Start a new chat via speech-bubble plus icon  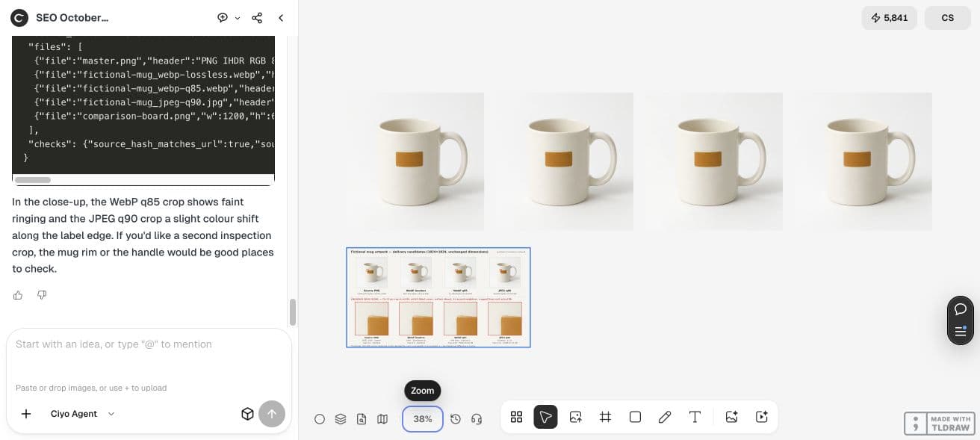(x=223, y=18)
